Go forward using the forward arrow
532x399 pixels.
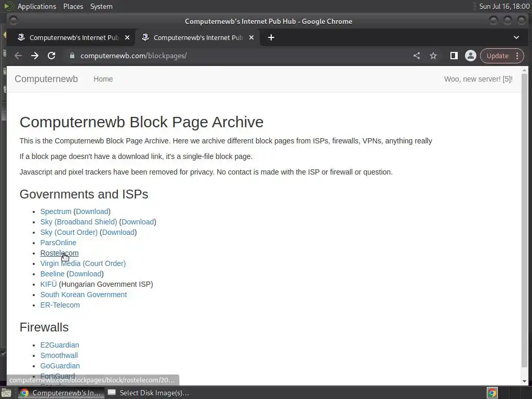pyautogui.click(x=35, y=56)
